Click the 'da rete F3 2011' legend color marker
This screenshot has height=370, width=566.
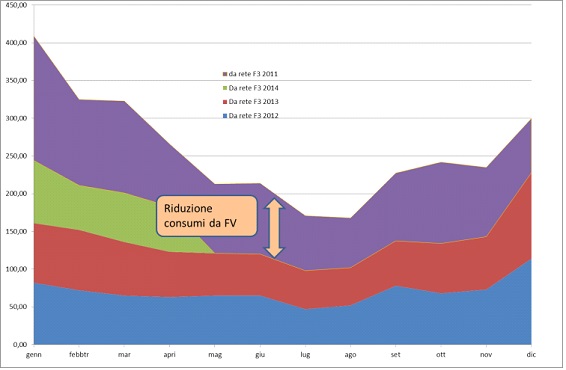point(225,74)
